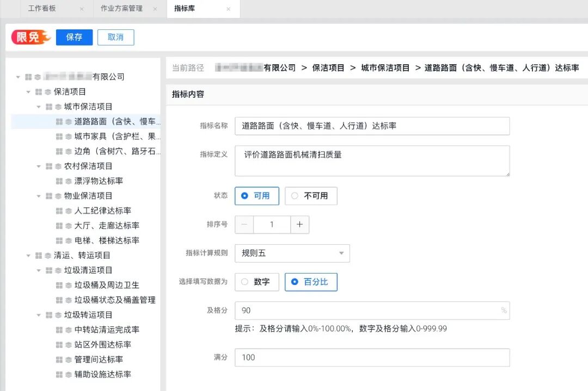Click the 保存 button
Screen dimensions: 588x391
[74, 37]
